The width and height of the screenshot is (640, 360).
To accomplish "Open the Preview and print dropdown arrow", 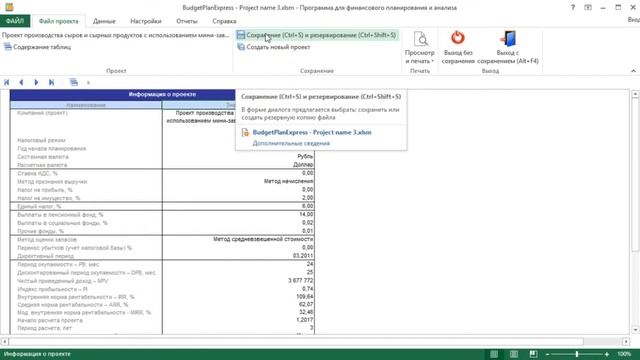I will 433,61.
